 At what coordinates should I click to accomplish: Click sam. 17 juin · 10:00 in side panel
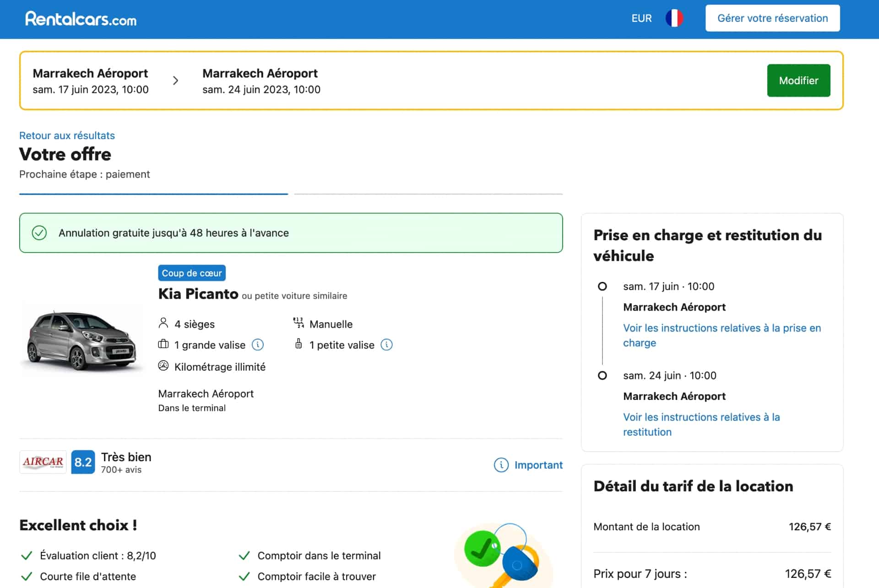click(x=668, y=286)
